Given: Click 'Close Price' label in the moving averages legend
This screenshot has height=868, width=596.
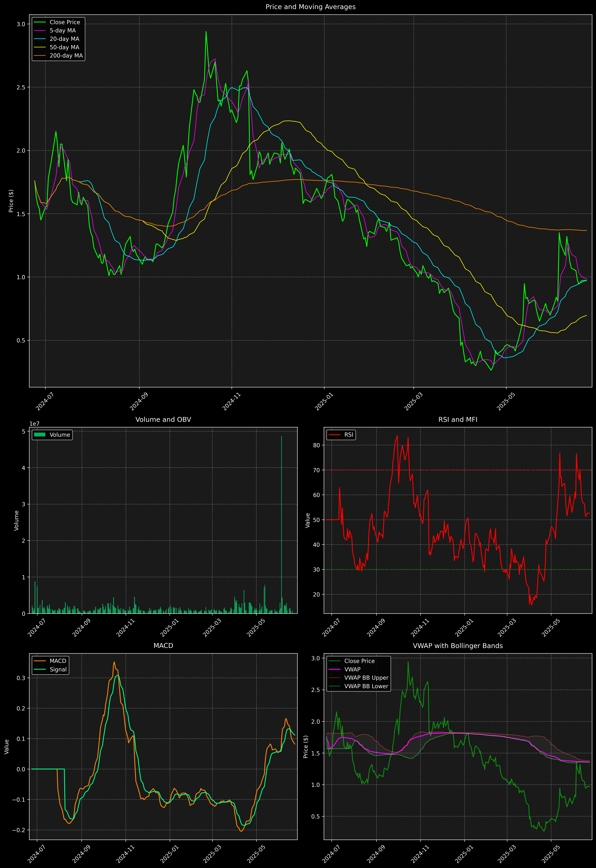Looking at the screenshot, I should pos(65,22).
